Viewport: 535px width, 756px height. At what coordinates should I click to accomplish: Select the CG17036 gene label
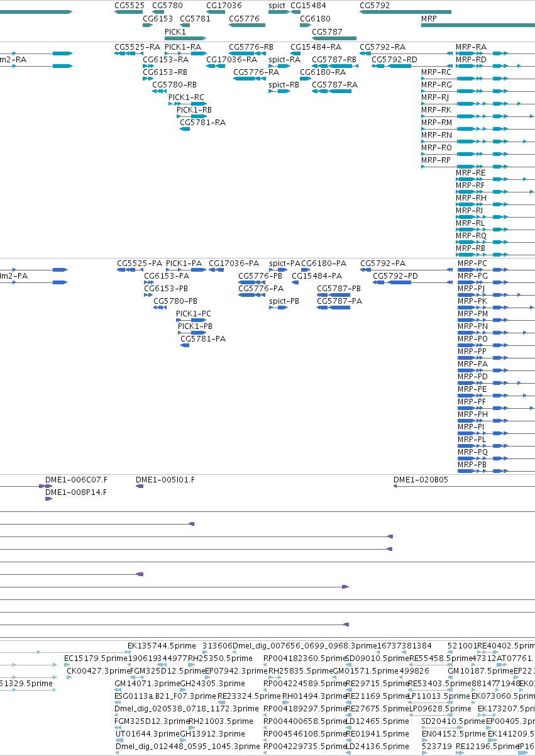224,5
